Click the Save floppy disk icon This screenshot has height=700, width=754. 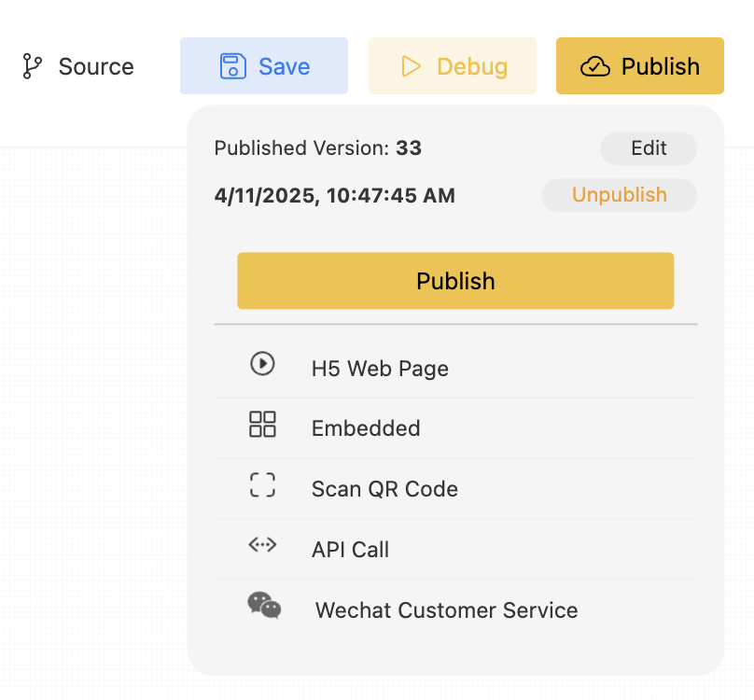pyautogui.click(x=233, y=66)
